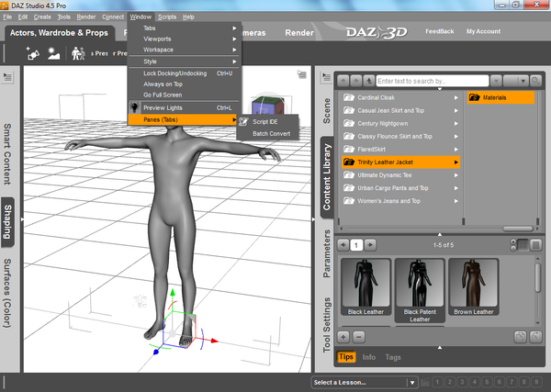The height and width of the screenshot is (392, 551).
Task: Click the Script IDE icon in submenu
Action: [243, 122]
